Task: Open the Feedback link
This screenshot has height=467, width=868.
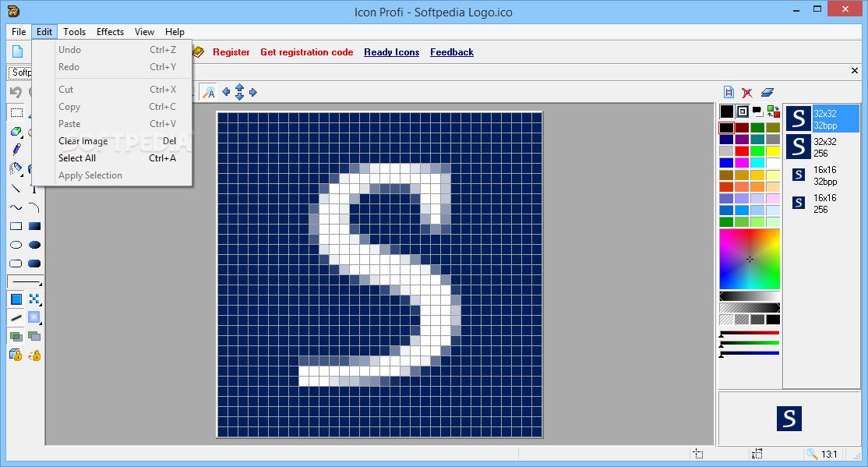Action: pyautogui.click(x=452, y=52)
